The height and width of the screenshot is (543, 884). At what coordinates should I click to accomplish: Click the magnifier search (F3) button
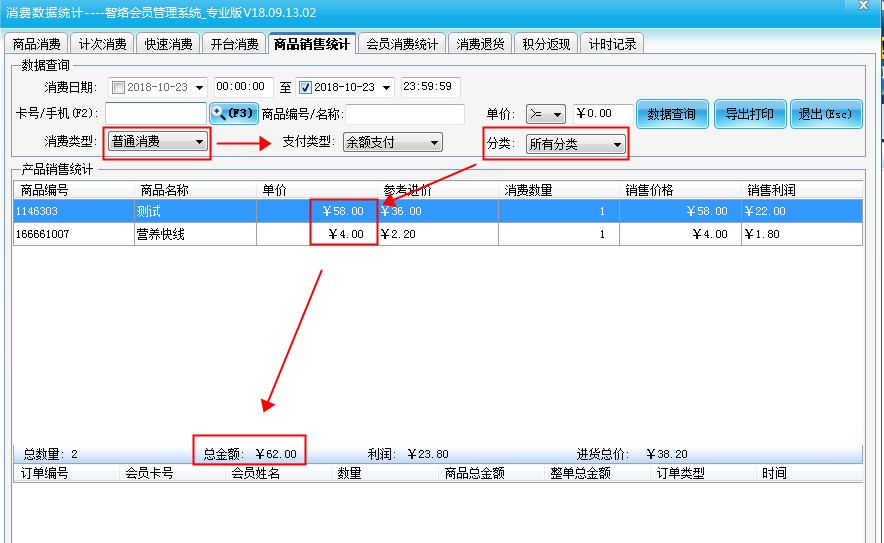233,114
